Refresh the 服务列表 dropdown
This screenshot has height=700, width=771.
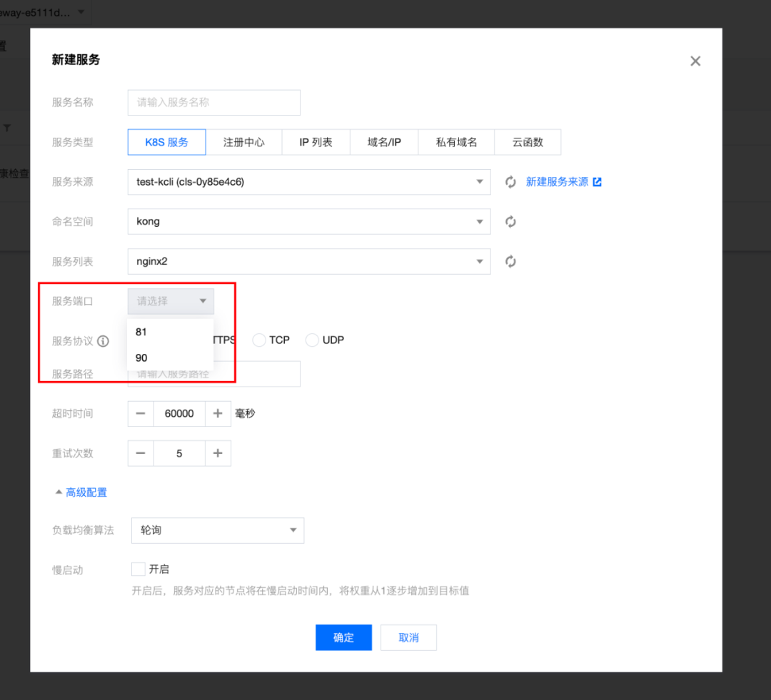510,261
